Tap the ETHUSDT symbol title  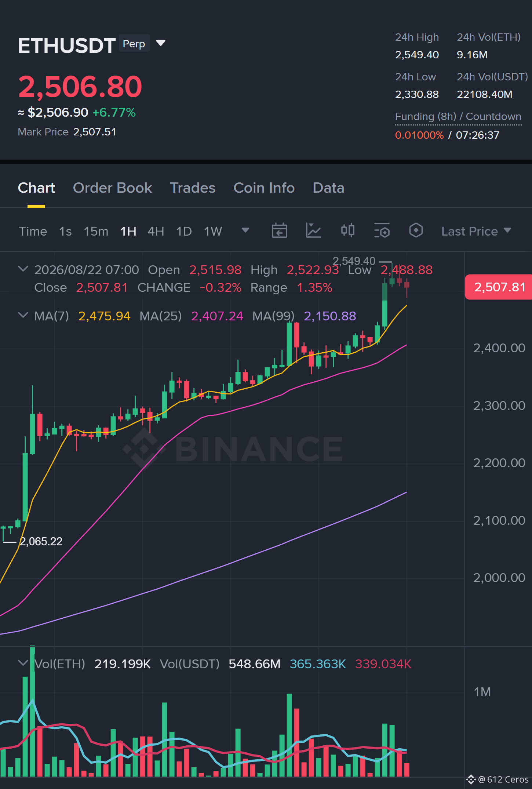(67, 46)
